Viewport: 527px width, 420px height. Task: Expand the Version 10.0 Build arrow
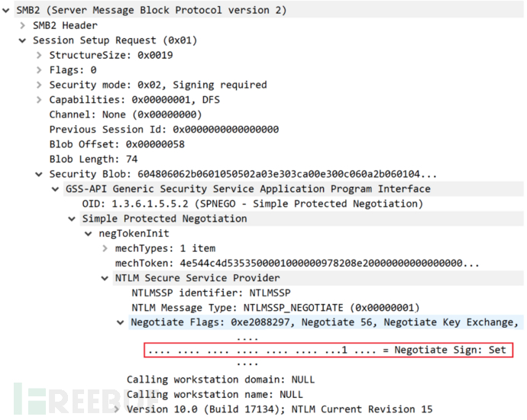point(117,409)
